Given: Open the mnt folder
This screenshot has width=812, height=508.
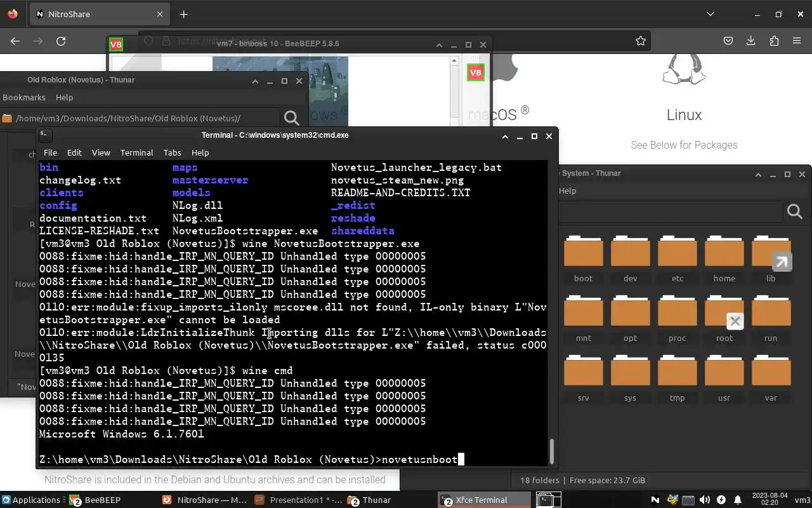Looking at the screenshot, I should click(x=583, y=319).
